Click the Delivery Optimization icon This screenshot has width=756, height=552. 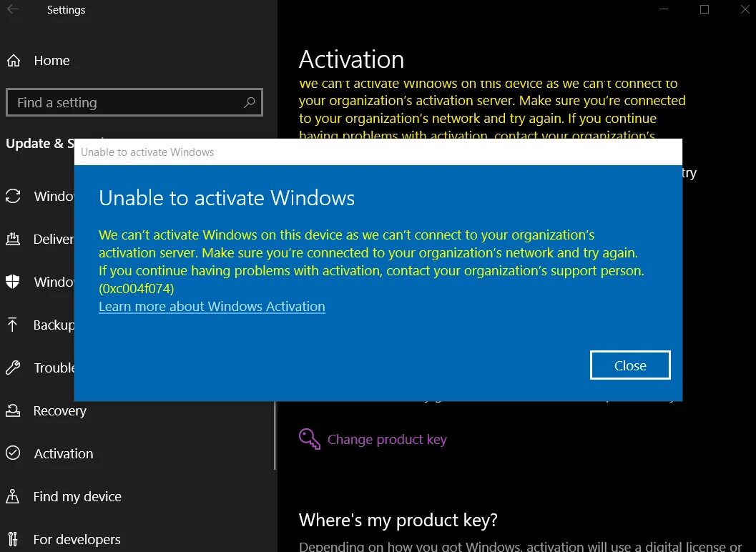[13, 239]
